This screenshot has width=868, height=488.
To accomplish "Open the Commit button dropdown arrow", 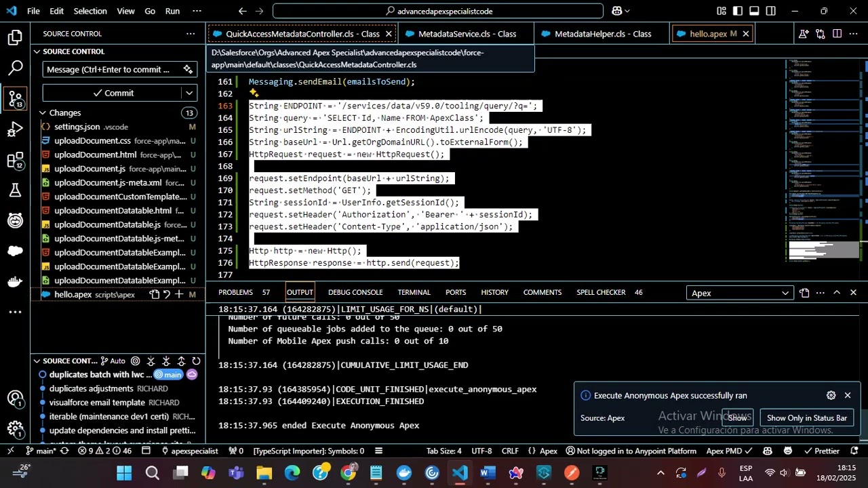I will pyautogui.click(x=189, y=93).
